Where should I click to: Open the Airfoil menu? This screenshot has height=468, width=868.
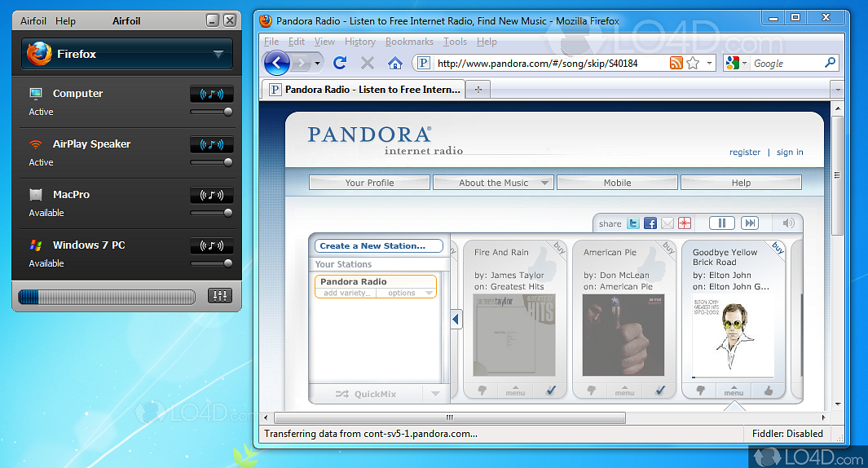[33, 21]
